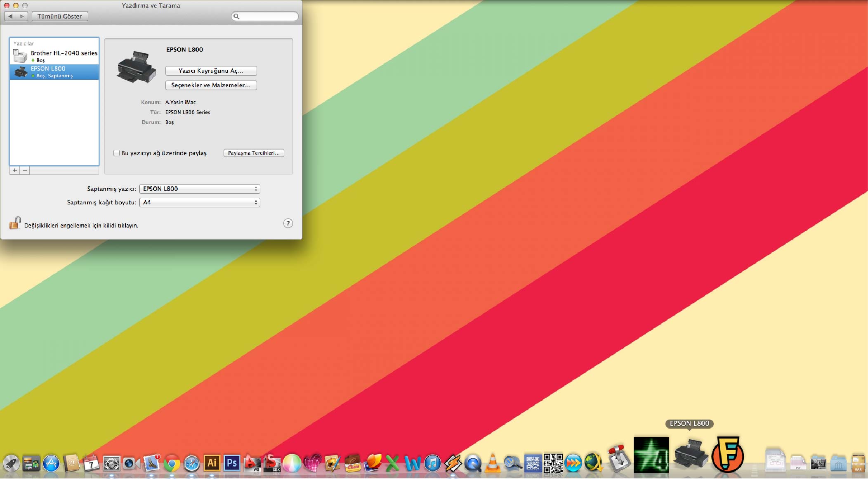The height and width of the screenshot is (479, 868).
Task: Open QuickTime Player from the Dock
Action: pyautogui.click(x=473, y=463)
